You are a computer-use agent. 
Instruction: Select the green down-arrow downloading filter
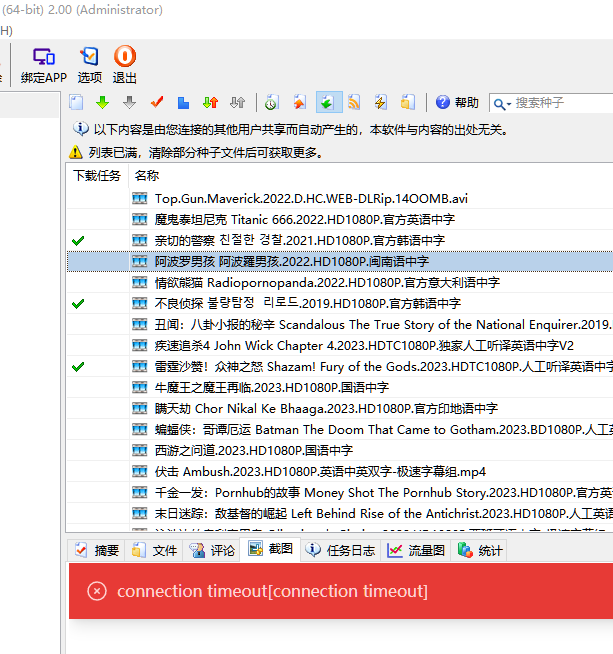click(x=103, y=102)
